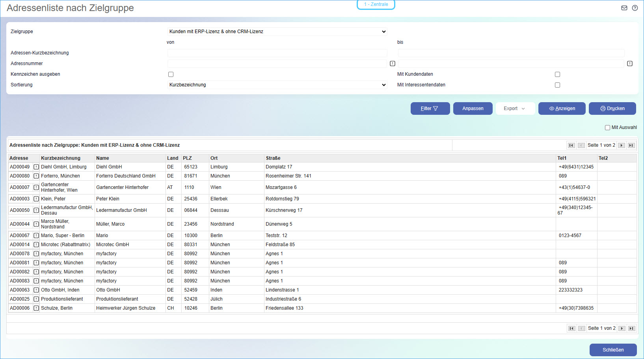Tick the Mit Kundendaten checkbox
The height and width of the screenshot is (359, 644).
(557, 74)
